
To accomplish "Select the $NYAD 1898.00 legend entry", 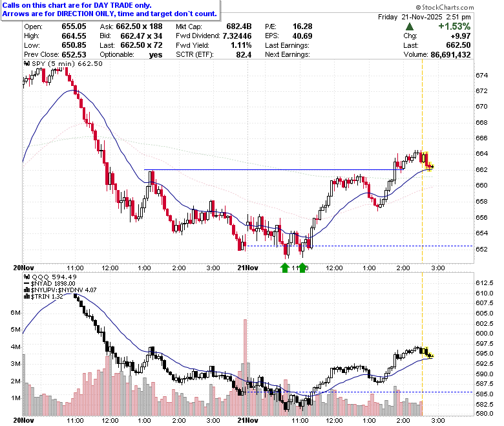I will pyautogui.click(x=53, y=284).
